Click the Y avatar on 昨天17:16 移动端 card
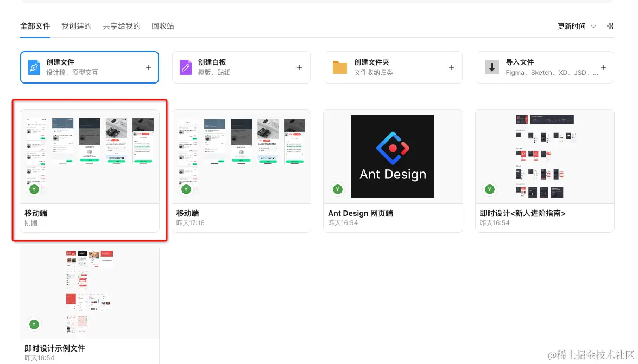 click(186, 189)
